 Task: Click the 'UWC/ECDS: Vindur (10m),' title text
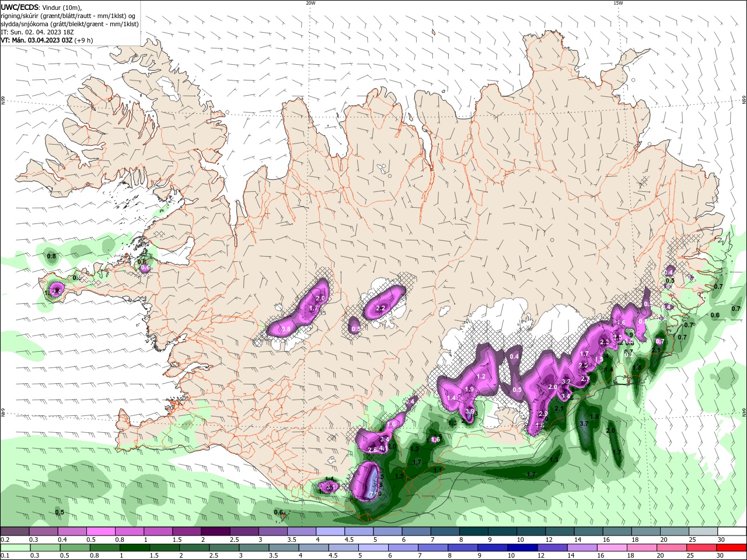(41, 7)
